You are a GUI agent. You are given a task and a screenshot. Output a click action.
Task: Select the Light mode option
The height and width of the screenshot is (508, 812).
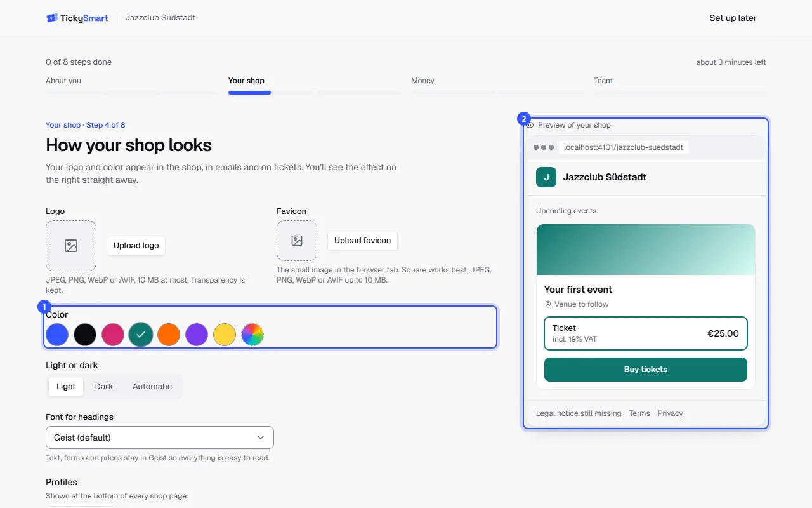(66, 387)
